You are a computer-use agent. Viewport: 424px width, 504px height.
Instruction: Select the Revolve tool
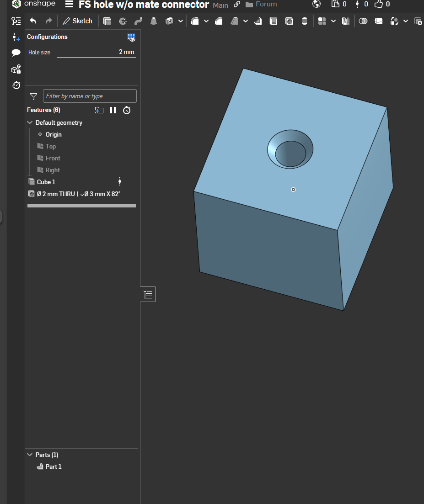click(123, 21)
